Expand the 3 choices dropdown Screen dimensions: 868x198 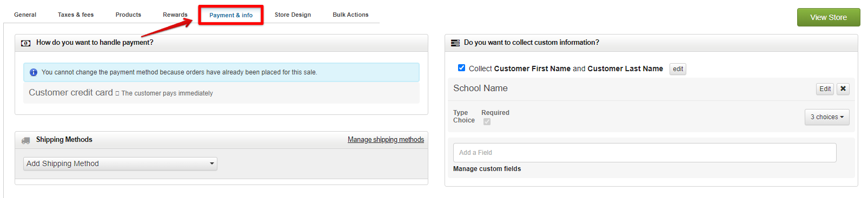click(827, 117)
